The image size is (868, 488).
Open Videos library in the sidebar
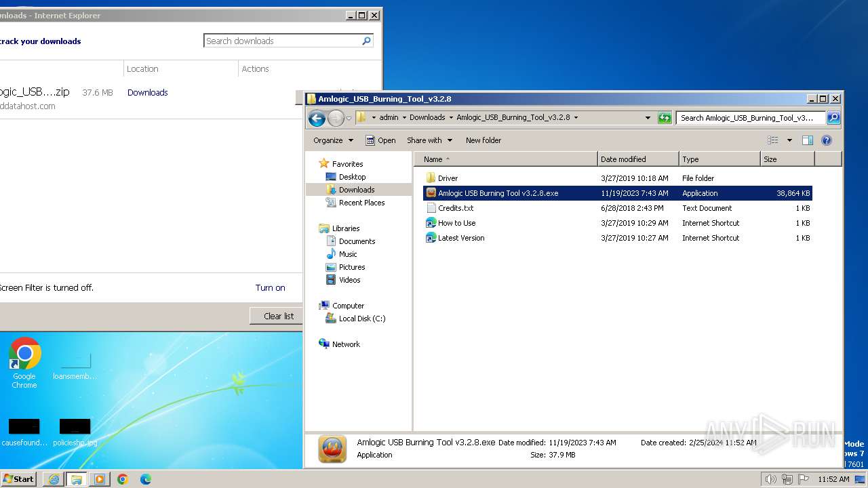click(349, 280)
